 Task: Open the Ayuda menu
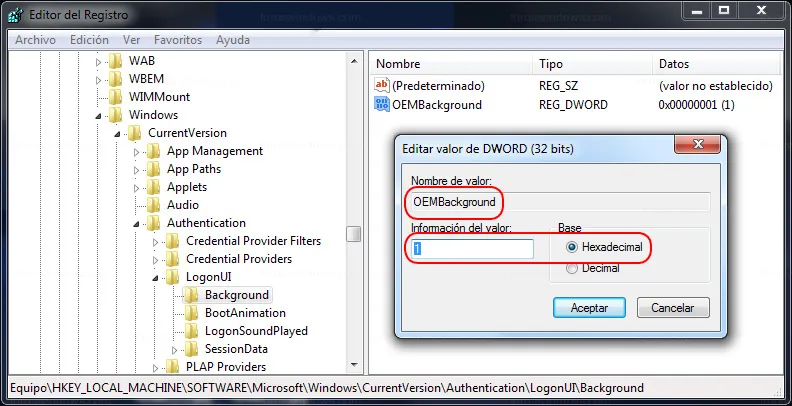pos(233,40)
